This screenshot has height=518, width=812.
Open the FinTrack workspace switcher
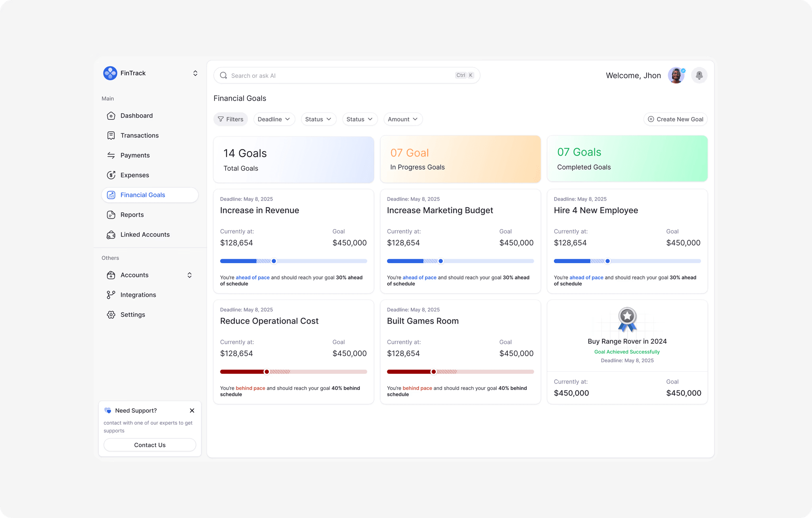pyautogui.click(x=195, y=73)
